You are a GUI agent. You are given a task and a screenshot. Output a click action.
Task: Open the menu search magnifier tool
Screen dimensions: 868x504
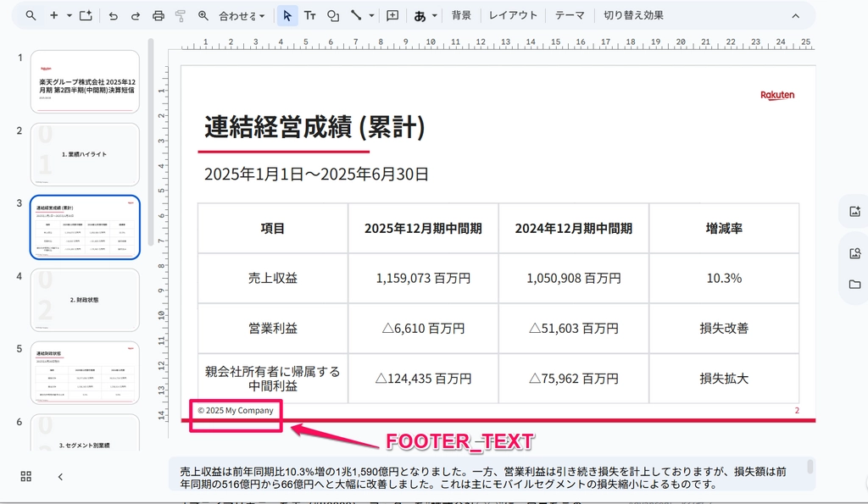pyautogui.click(x=31, y=15)
